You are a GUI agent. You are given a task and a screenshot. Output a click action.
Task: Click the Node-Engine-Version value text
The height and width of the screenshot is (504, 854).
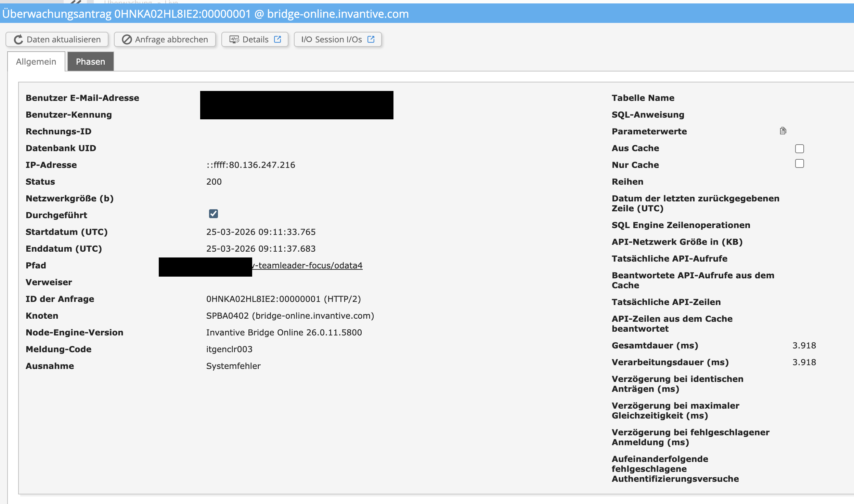284,333
